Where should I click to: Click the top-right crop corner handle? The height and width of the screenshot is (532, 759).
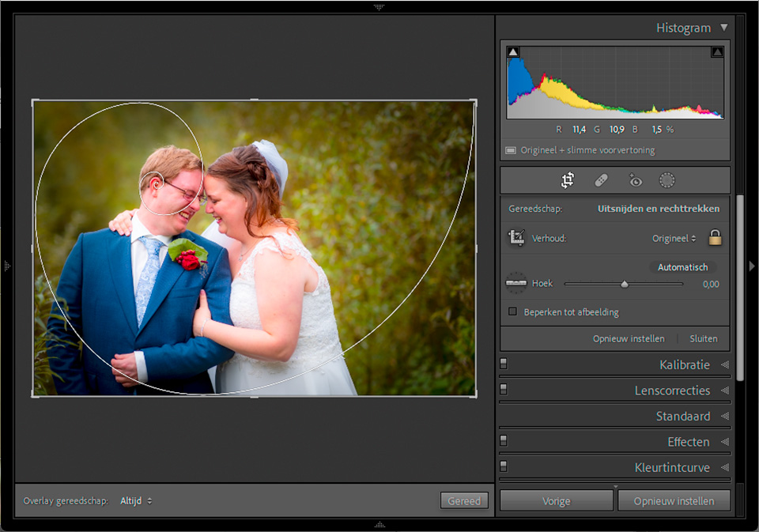pos(475,102)
